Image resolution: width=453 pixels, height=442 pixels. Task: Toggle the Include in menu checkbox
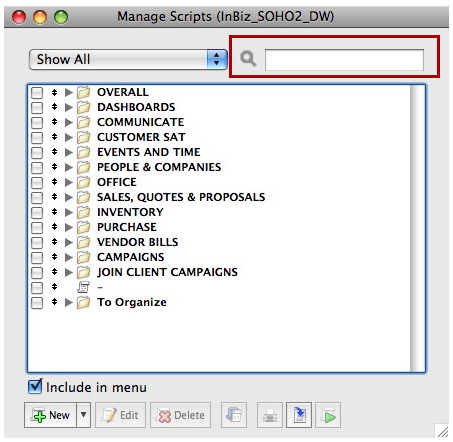35,387
